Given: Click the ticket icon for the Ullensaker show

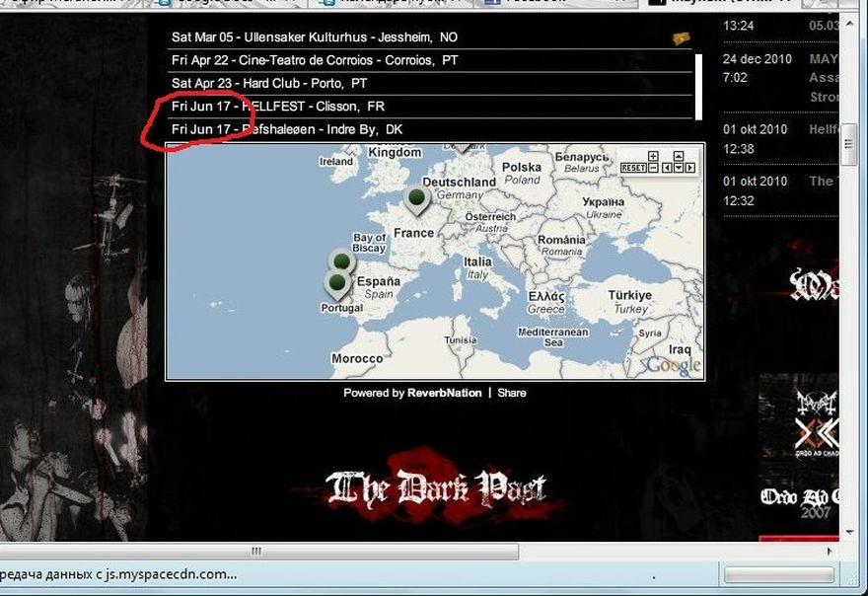Looking at the screenshot, I should [681, 38].
